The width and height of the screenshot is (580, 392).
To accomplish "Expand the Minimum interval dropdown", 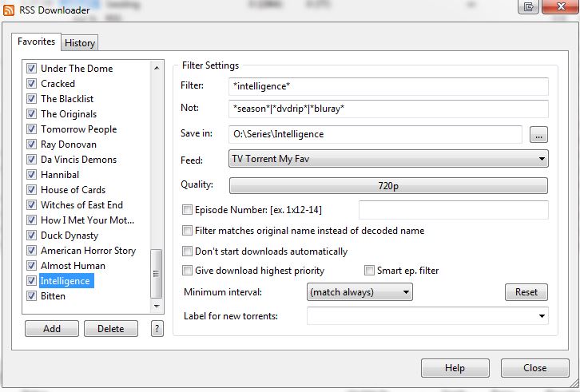I will (x=360, y=292).
